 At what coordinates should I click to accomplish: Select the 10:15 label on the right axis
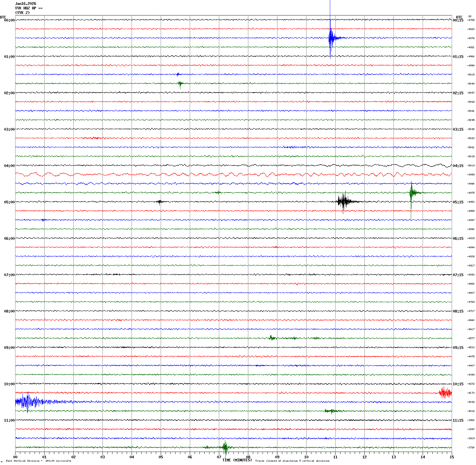pyautogui.click(x=458, y=384)
